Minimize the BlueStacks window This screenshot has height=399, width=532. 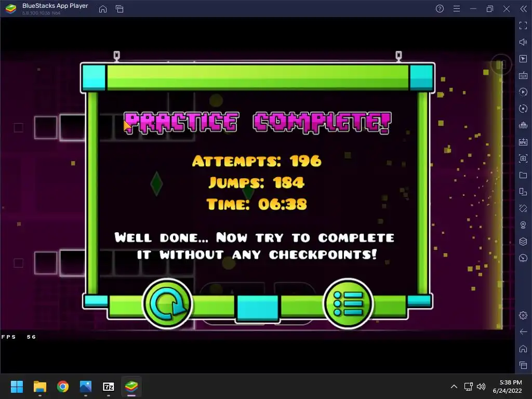click(x=473, y=9)
